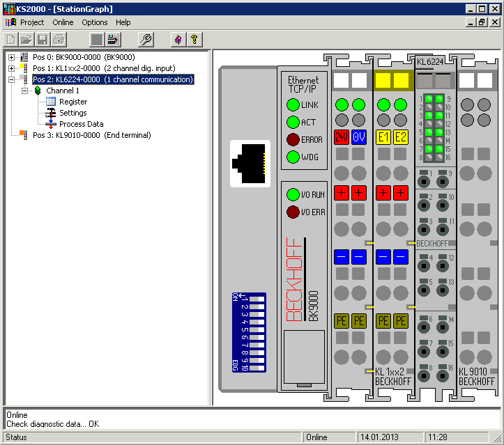Click the Register table icon
504x445 pixels.
tap(51, 102)
